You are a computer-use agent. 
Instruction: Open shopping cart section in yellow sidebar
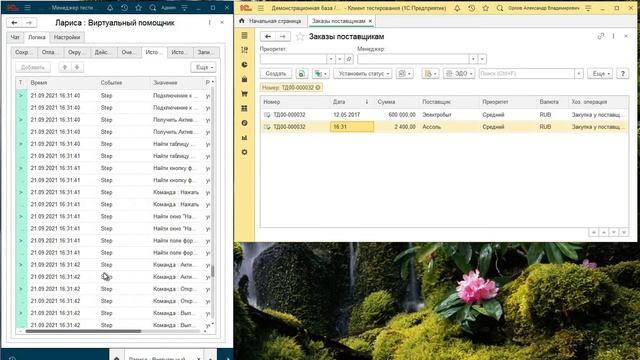tap(244, 93)
